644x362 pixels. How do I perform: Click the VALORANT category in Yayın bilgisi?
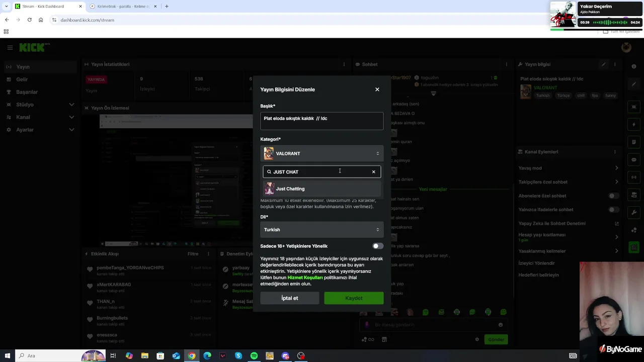click(546, 87)
